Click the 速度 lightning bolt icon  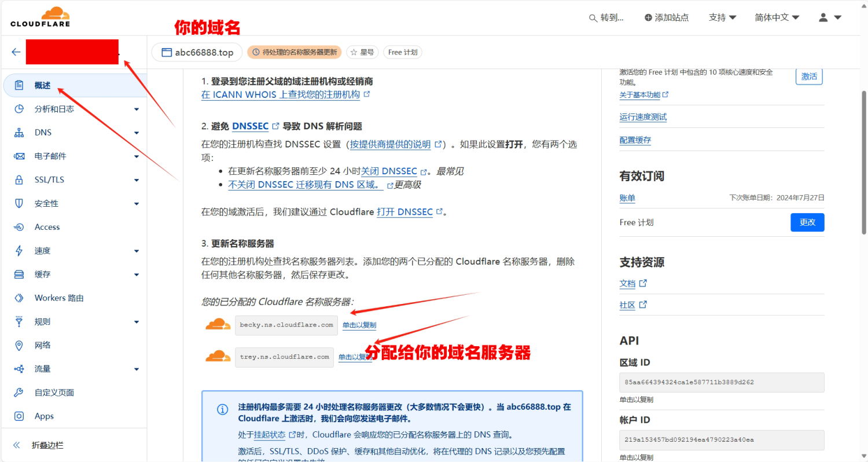pyautogui.click(x=19, y=251)
